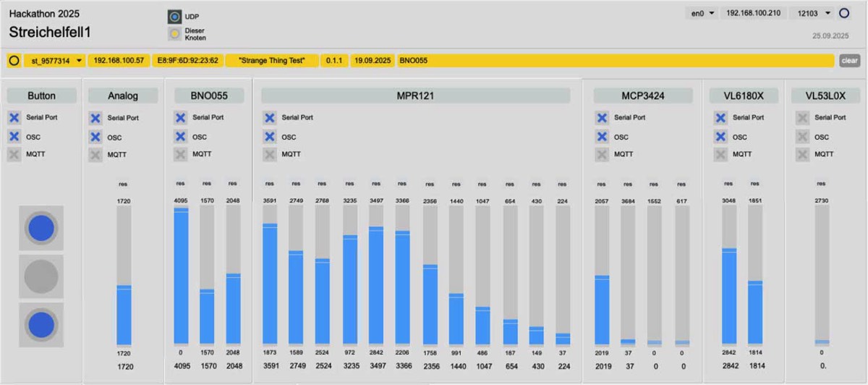Click the res button above the Analog bar
Screen dimensions: 868x385
click(124, 184)
